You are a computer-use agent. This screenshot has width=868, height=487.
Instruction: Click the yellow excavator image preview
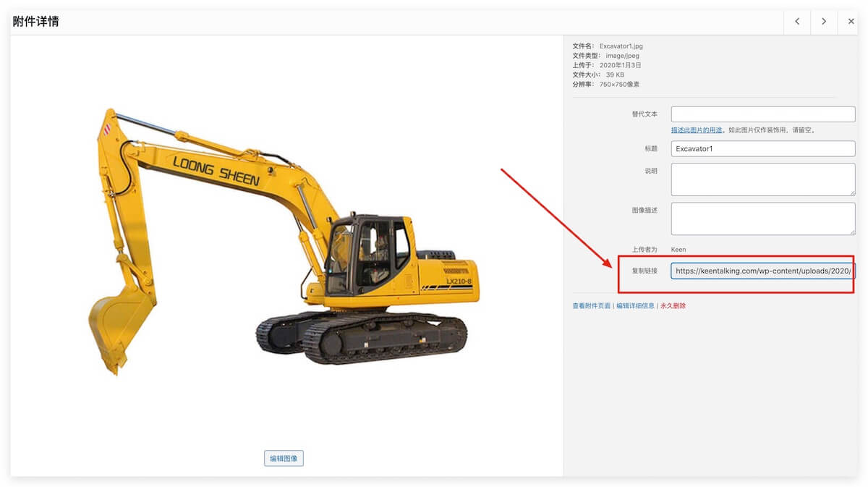click(284, 240)
